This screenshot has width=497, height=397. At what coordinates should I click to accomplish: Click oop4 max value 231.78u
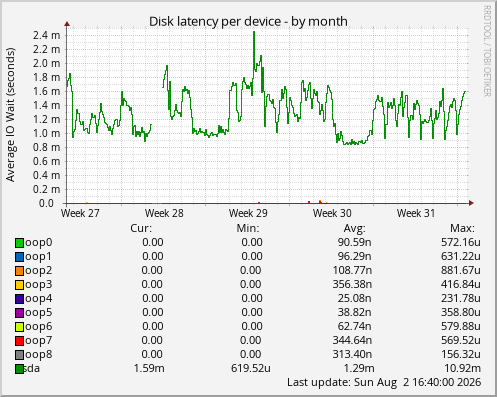461,298
